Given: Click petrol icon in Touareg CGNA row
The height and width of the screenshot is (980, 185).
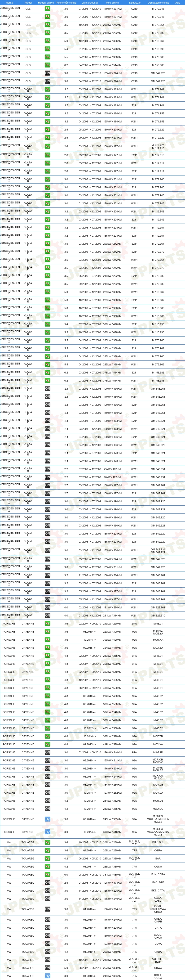Looking at the screenshot, I should [48, 867].
